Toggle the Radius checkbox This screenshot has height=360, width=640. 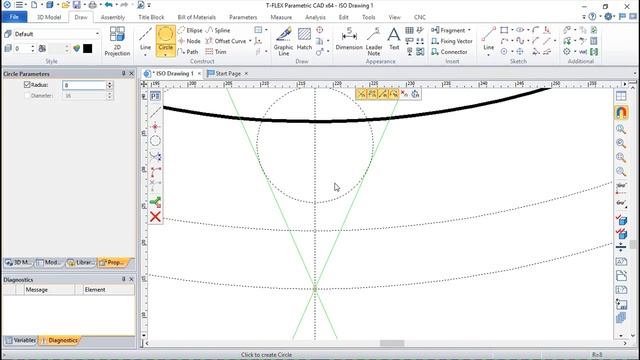click(27, 84)
